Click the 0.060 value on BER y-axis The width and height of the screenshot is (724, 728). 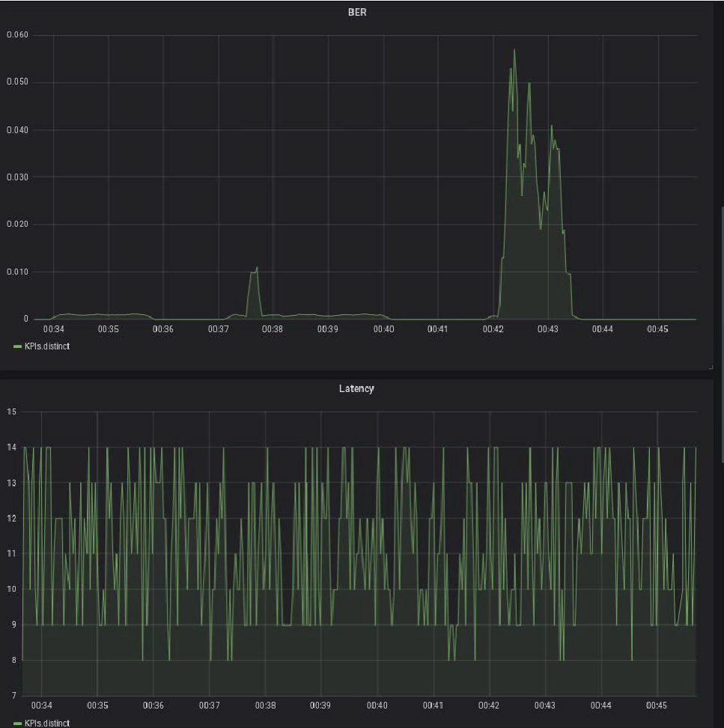point(16,35)
